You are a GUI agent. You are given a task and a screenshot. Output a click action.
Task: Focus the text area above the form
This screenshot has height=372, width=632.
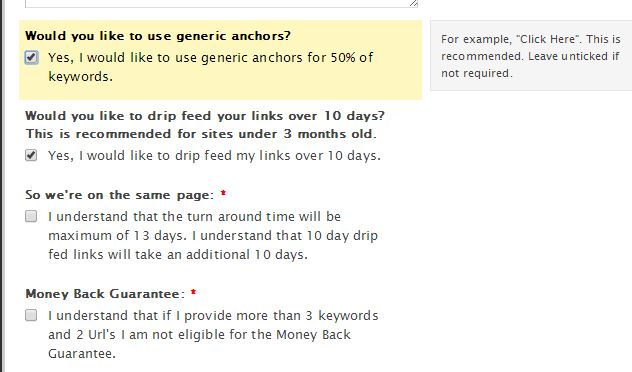(x=221, y=3)
